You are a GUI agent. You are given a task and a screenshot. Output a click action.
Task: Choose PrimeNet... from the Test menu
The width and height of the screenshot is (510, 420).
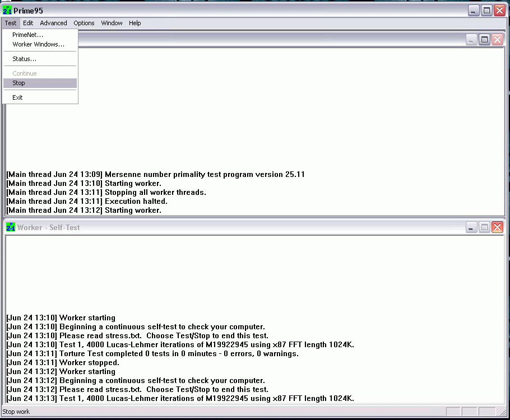coord(40,35)
